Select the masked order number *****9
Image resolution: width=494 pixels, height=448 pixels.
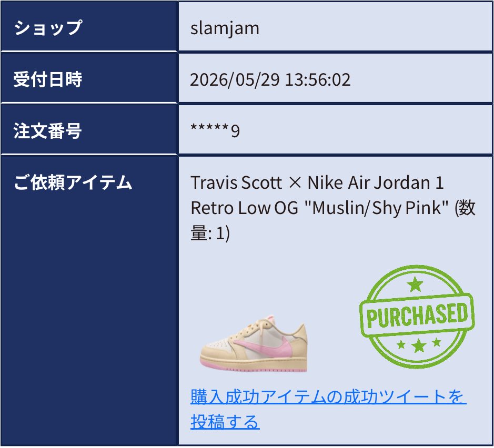point(215,130)
